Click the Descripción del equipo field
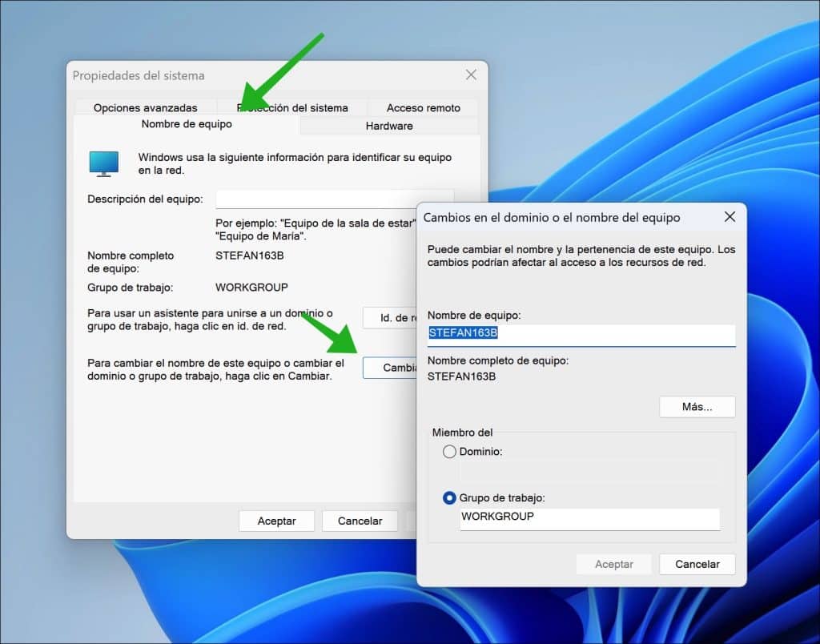Screen dimensions: 820x644 [334, 199]
